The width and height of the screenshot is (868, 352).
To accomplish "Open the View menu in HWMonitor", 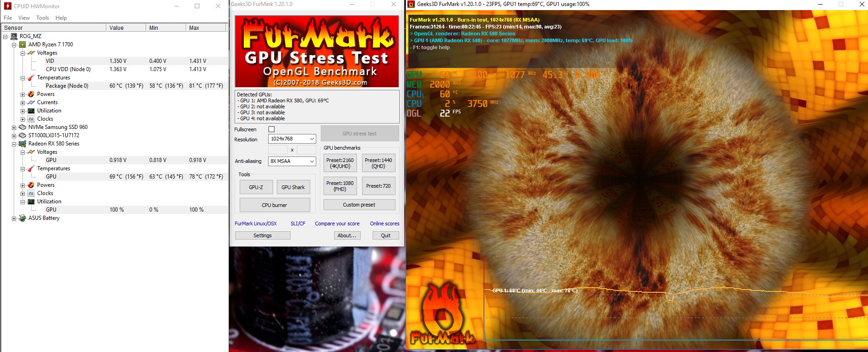I will pos(24,18).
